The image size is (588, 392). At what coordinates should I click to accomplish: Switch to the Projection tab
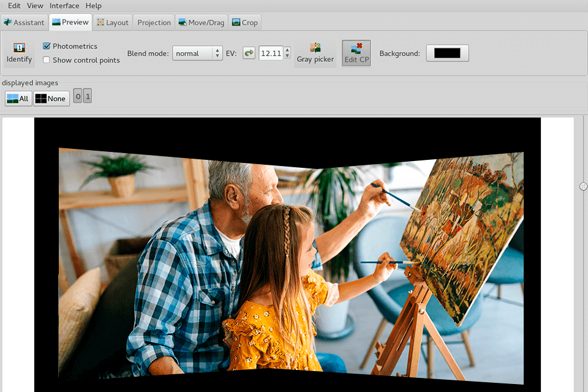pos(154,22)
